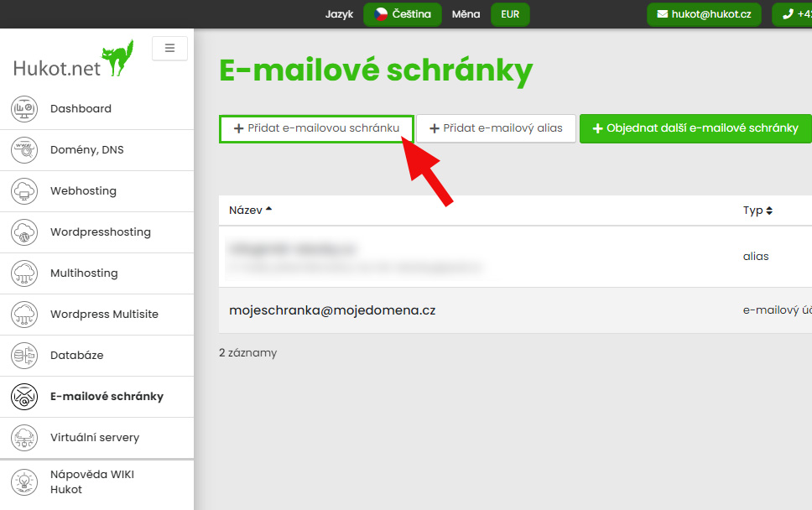
Task: Open Wordpresshosting sidebar icon
Action: pos(24,232)
